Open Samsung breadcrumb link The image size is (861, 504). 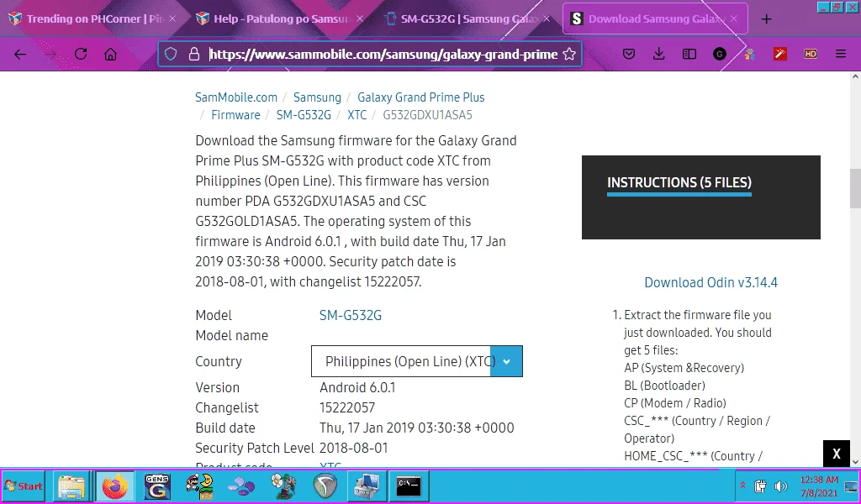click(x=317, y=97)
